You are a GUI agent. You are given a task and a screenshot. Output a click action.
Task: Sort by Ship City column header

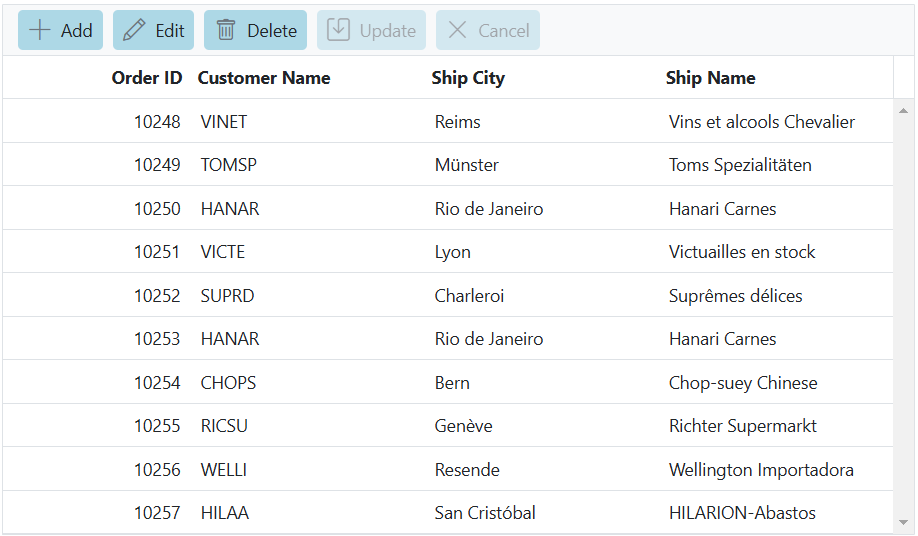click(468, 78)
